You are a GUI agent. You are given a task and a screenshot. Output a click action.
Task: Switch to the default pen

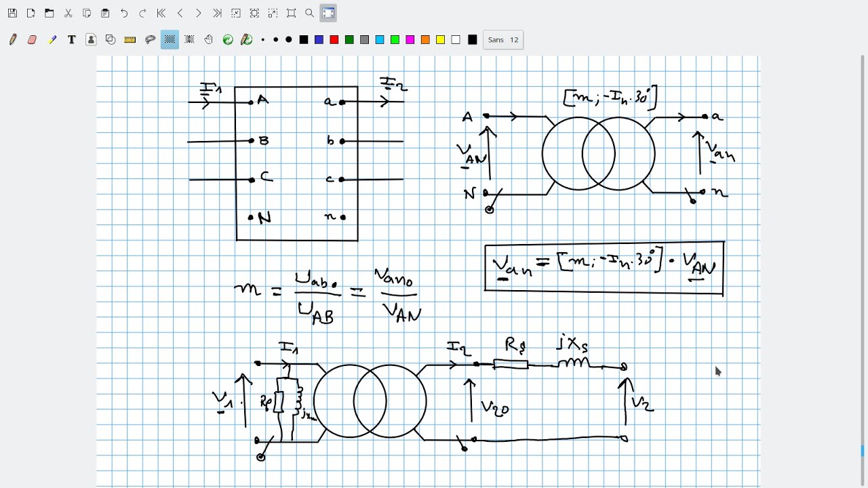tap(247, 40)
